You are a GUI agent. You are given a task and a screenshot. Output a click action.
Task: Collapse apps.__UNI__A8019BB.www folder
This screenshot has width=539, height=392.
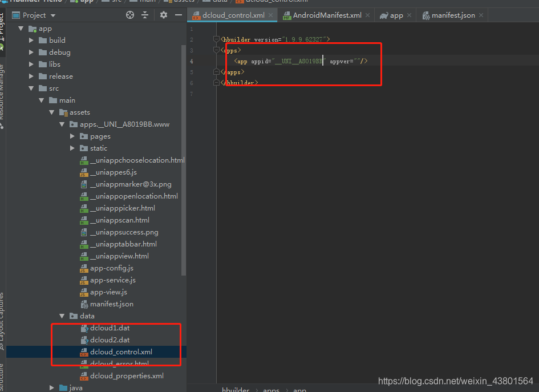pyautogui.click(x=62, y=124)
